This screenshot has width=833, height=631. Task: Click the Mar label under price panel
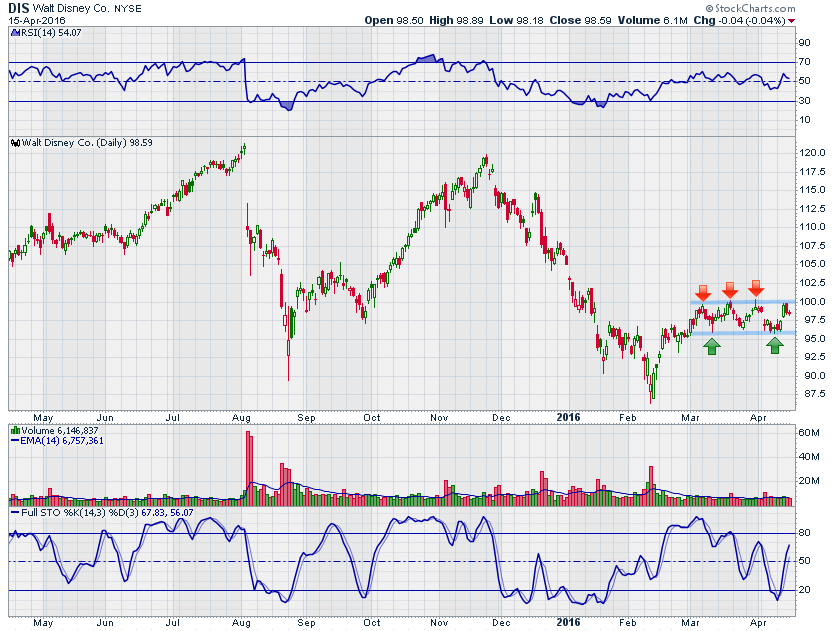pyautogui.click(x=690, y=418)
